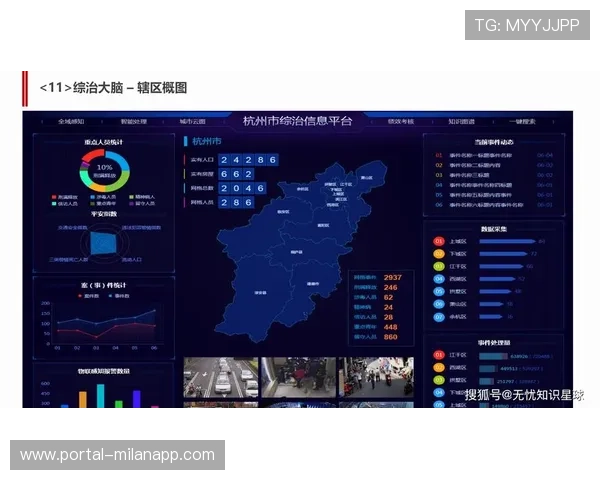
Task: Click blue 06 badge beside 萧山区 in 数据采集
Action: coord(439,304)
